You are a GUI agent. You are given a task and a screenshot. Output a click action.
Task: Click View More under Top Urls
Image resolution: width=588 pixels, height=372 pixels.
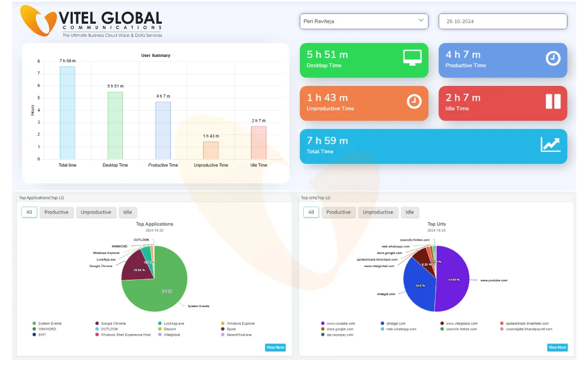557,347
